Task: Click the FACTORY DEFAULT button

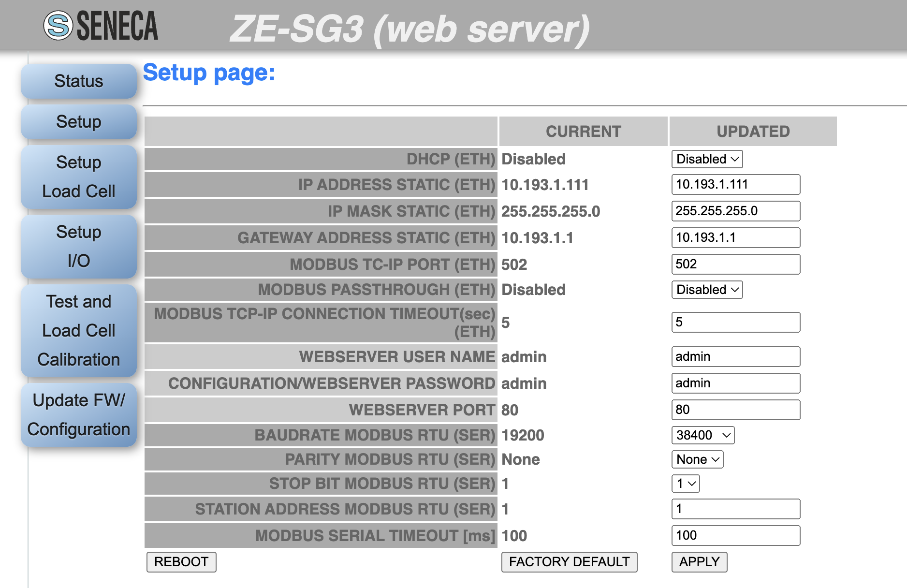Action: click(x=569, y=562)
